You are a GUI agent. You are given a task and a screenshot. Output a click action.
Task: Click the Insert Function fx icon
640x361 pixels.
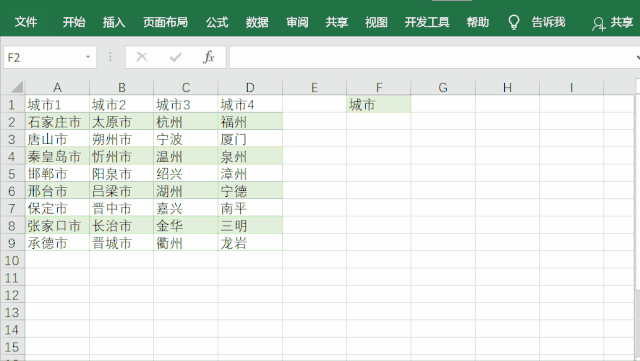(x=209, y=57)
